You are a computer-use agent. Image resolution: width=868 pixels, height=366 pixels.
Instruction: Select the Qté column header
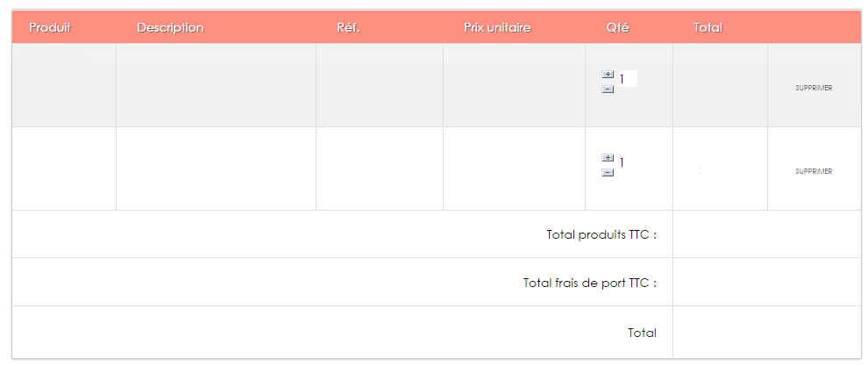617,28
